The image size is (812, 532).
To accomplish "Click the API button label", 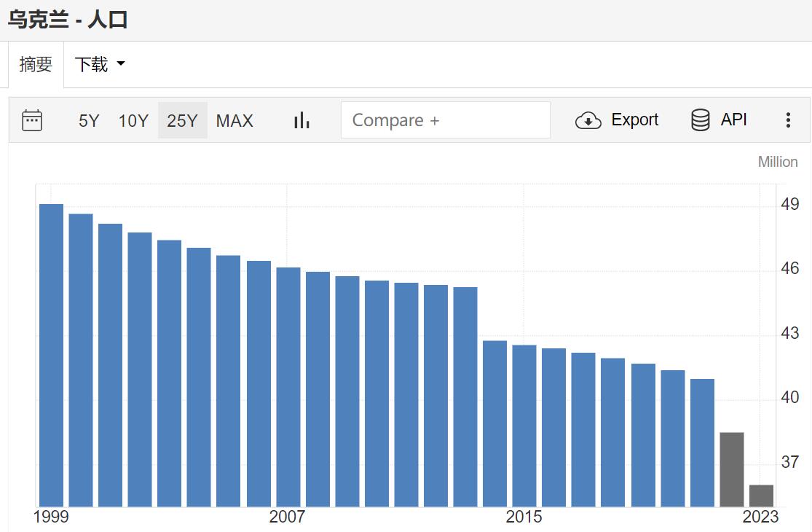I will (733, 120).
